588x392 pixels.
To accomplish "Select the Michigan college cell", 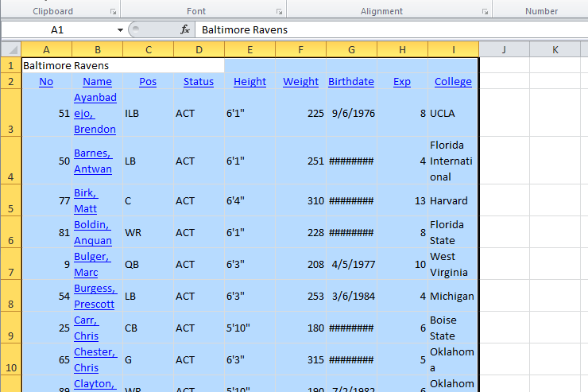I will tap(453, 296).
